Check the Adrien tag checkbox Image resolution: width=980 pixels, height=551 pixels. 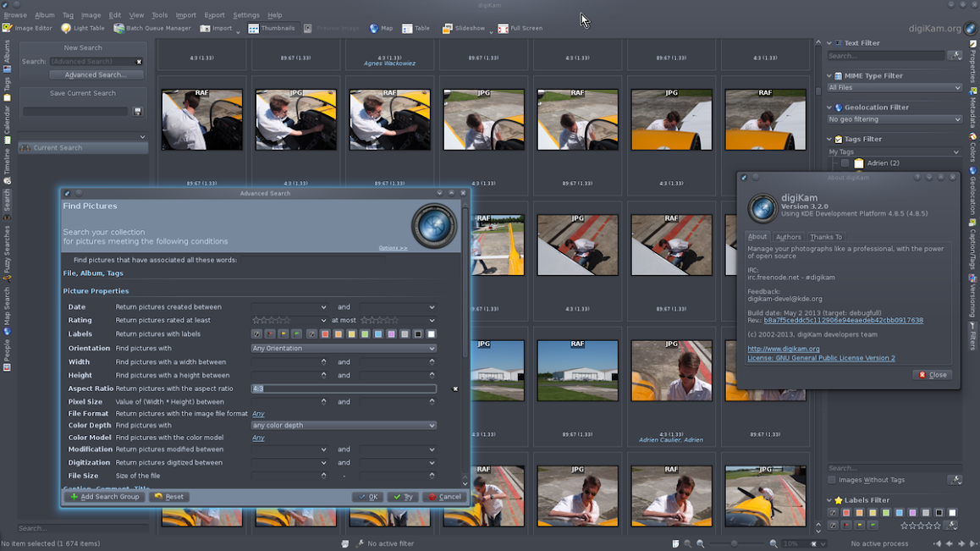(x=845, y=163)
